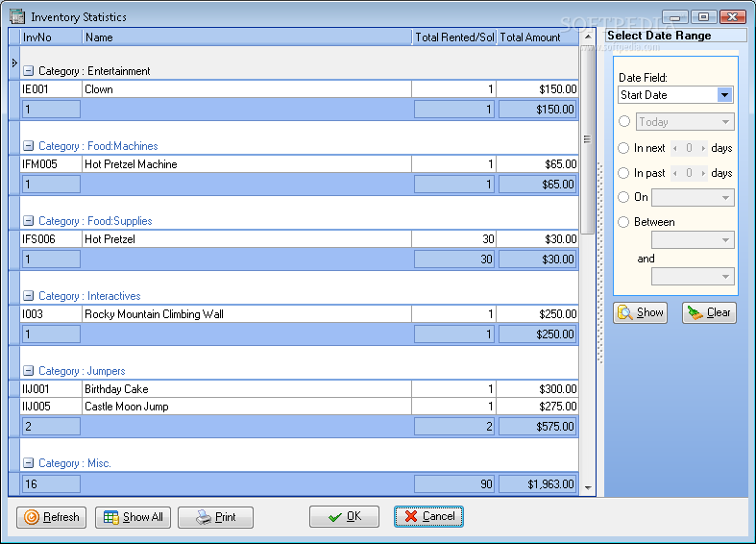Click the Inventory Statistics window icon

click(x=17, y=16)
